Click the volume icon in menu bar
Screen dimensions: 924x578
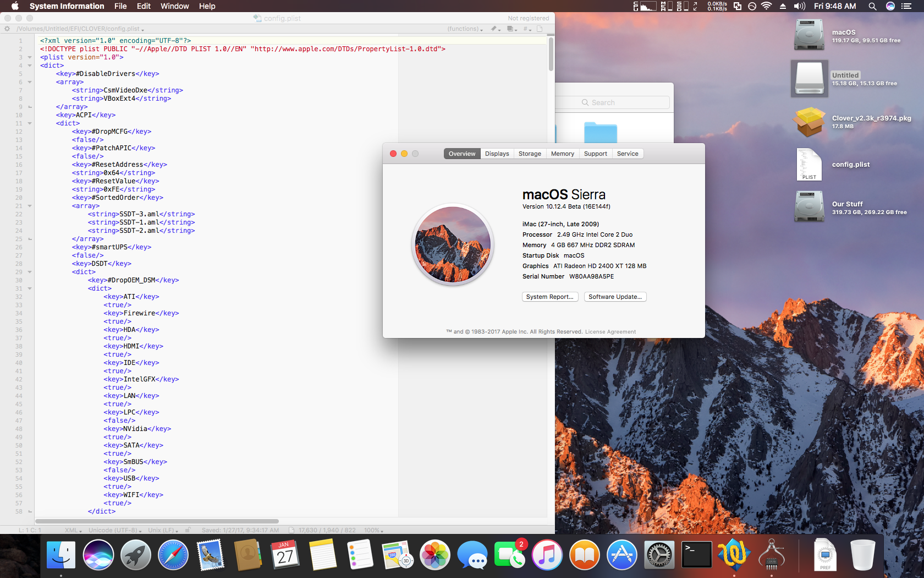800,6
